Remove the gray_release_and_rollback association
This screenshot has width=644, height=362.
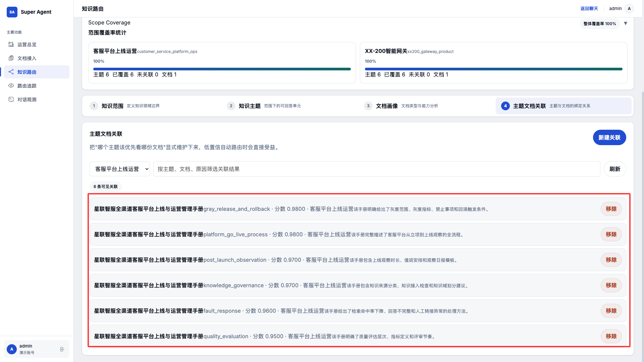tap(611, 209)
